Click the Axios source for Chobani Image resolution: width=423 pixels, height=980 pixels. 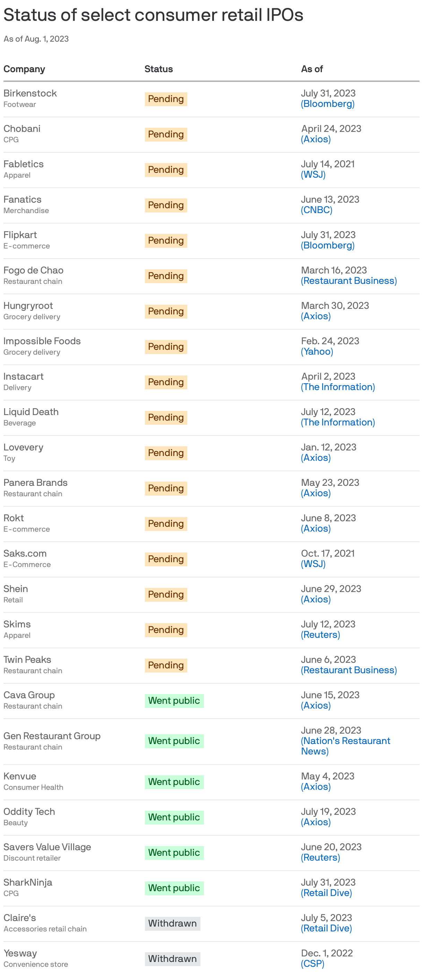coord(316,139)
